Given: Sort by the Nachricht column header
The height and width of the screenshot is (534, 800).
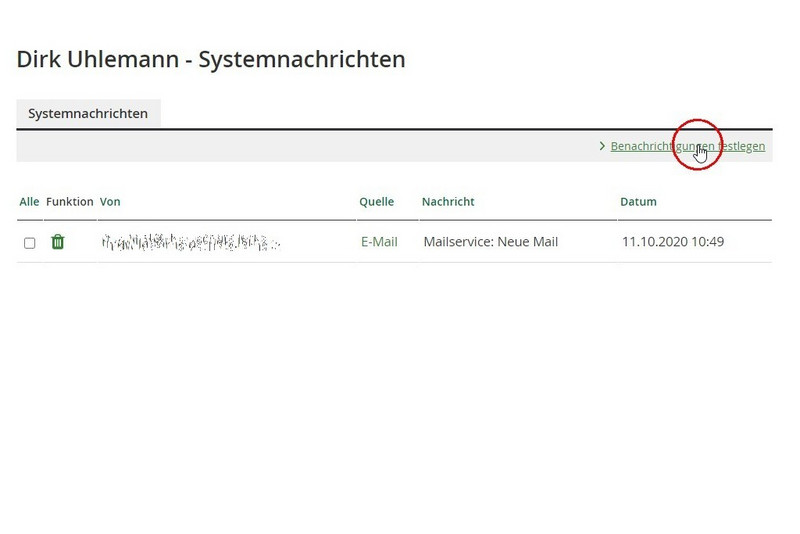Looking at the screenshot, I should [448, 202].
